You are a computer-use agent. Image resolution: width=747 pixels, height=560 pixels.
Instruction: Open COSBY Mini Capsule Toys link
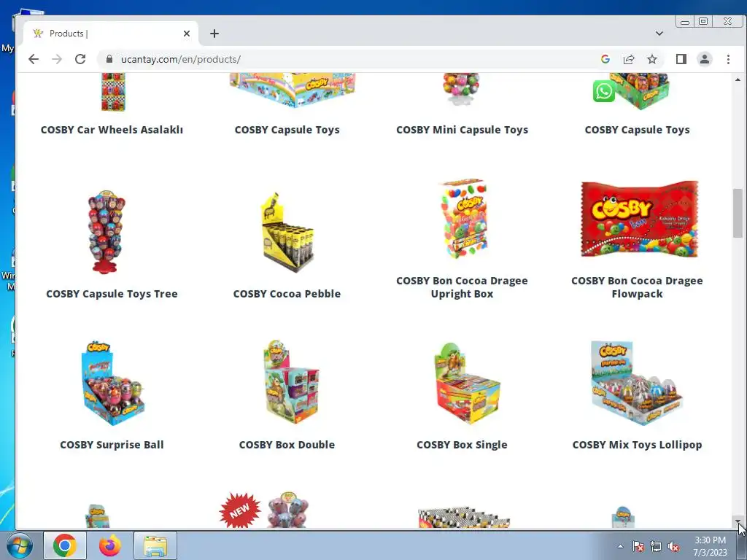pyautogui.click(x=462, y=130)
